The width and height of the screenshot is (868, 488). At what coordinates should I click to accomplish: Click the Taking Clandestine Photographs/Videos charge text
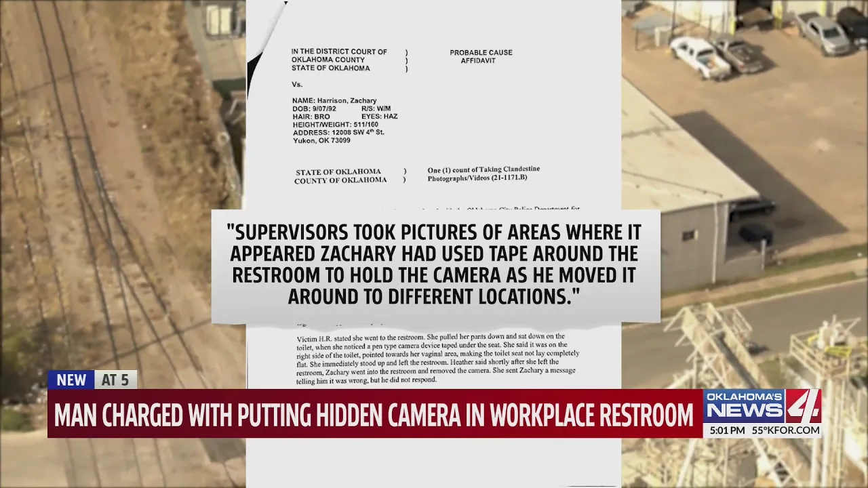pyautogui.click(x=484, y=174)
